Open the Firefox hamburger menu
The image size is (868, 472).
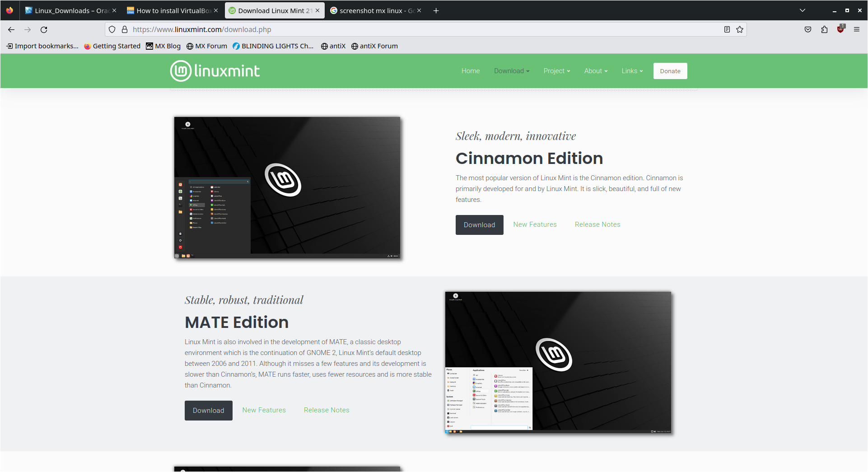tap(857, 30)
